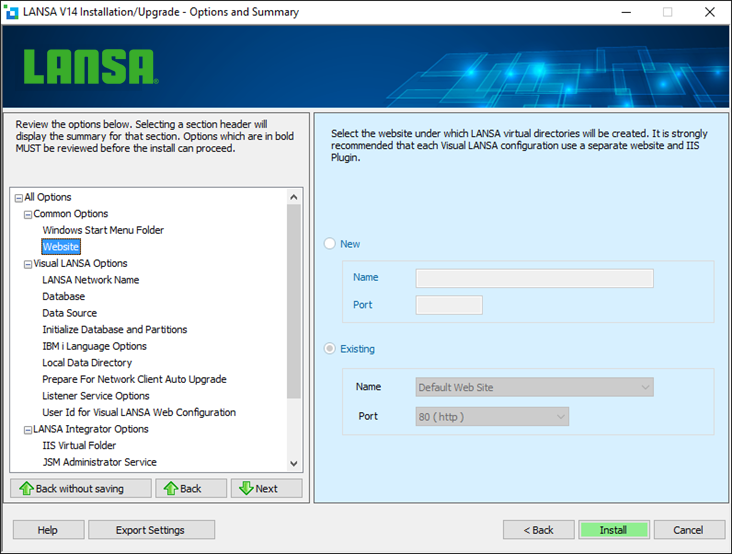The width and height of the screenshot is (732, 554).
Task: Click Export Settings button
Action: click(x=151, y=530)
